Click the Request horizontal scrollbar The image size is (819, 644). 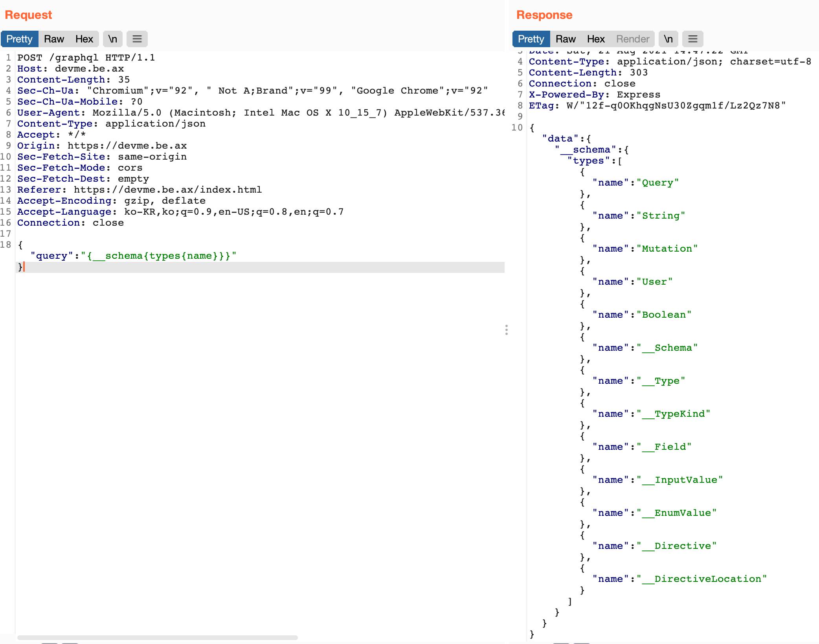pos(157,637)
